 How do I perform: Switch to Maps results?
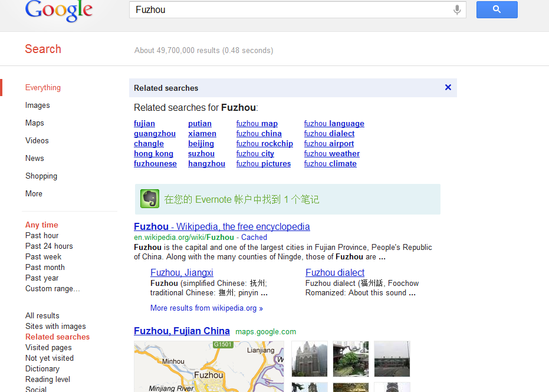pos(34,123)
